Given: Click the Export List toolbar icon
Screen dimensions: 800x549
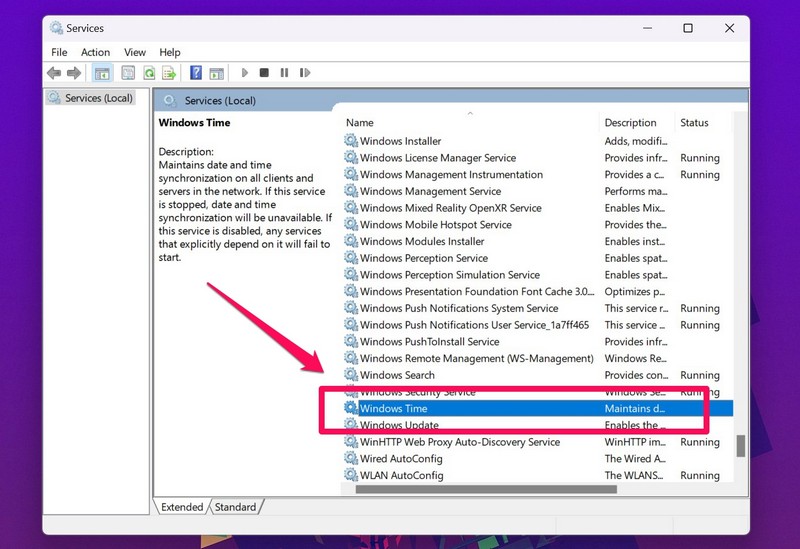Looking at the screenshot, I should click(170, 73).
